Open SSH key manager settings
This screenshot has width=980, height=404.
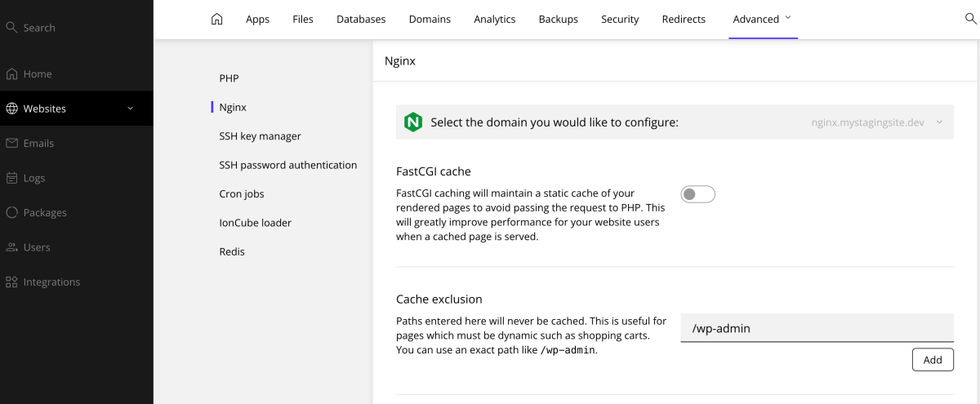260,136
